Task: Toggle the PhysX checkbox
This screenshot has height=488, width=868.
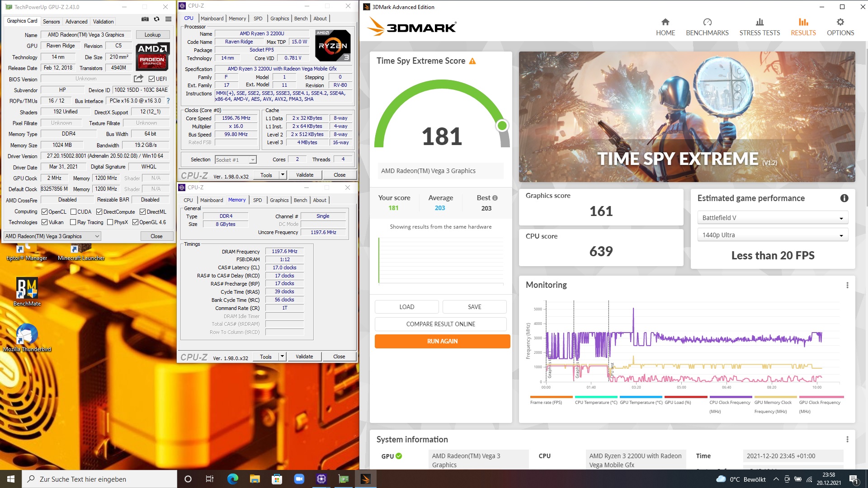Action: click(x=110, y=222)
